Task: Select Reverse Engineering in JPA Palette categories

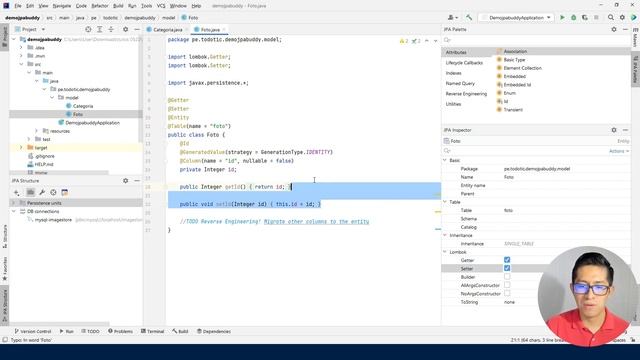Action: click(466, 94)
